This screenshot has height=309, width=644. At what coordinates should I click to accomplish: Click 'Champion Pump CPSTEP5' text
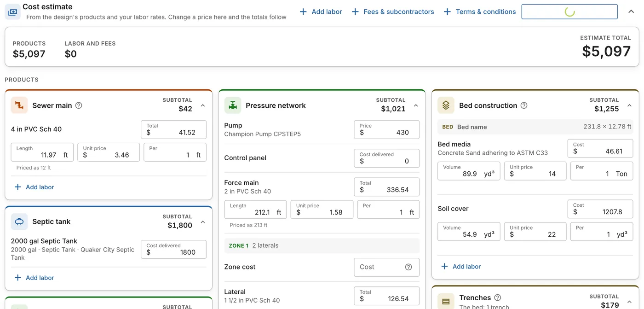[262, 134]
